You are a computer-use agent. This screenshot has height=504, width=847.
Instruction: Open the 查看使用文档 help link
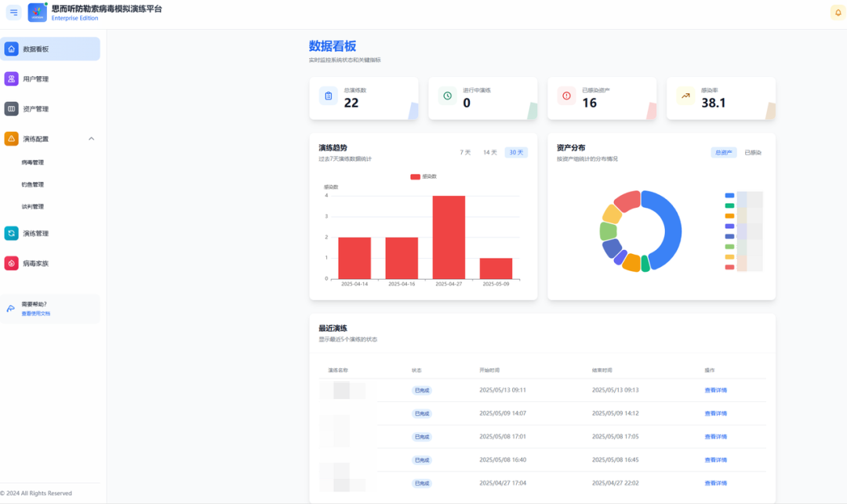[35, 313]
